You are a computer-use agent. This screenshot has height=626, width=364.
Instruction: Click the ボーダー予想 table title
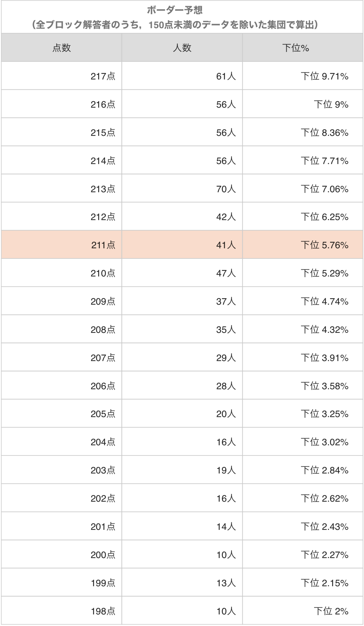[175, 10]
